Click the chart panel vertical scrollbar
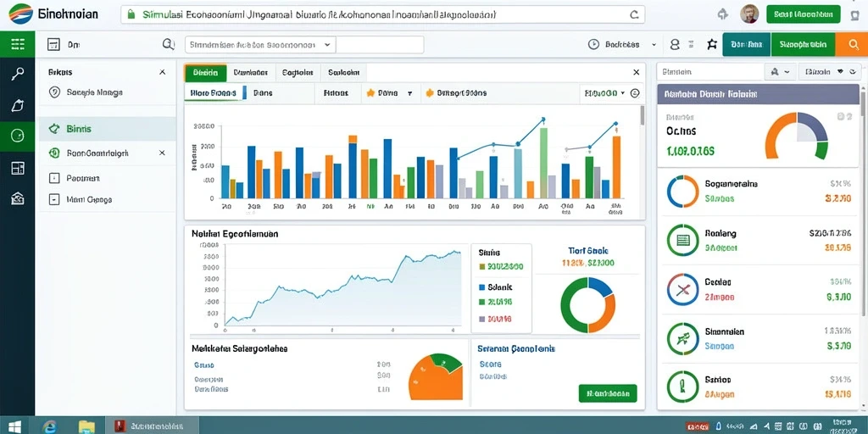 pos(643,115)
